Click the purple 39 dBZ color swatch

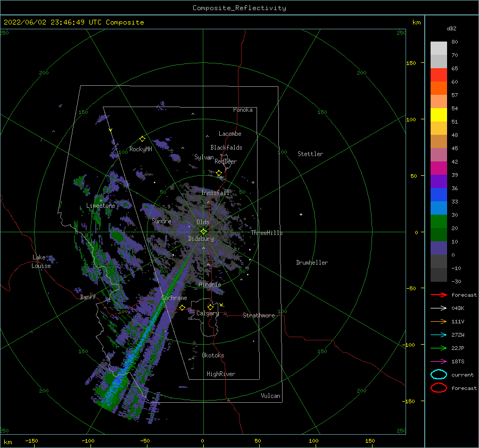tap(439, 181)
